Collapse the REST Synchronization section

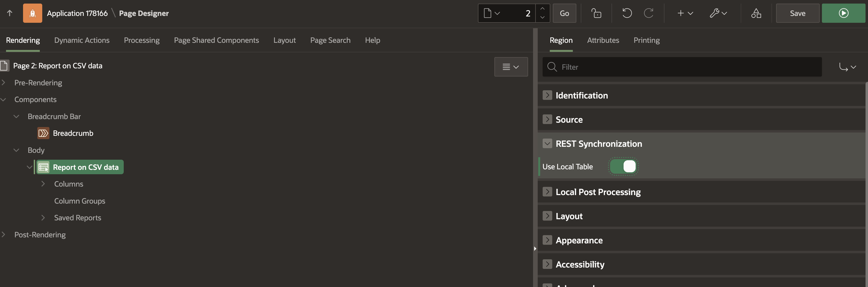(547, 143)
